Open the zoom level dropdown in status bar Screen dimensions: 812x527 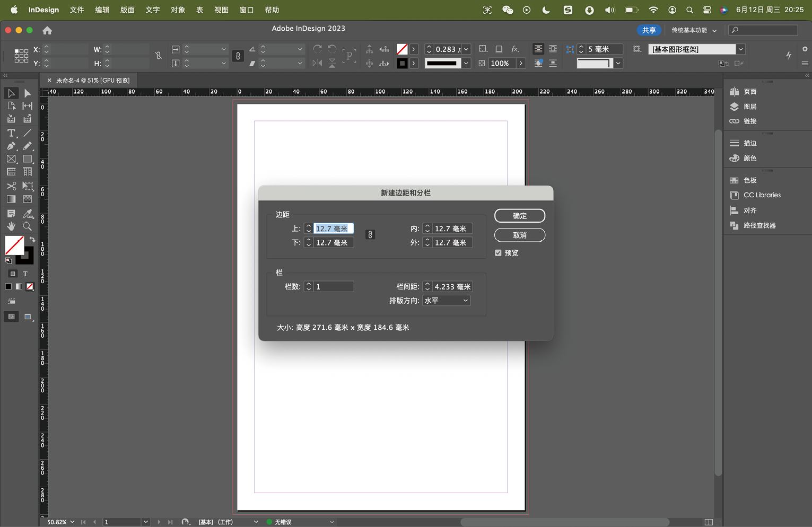click(72, 522)
